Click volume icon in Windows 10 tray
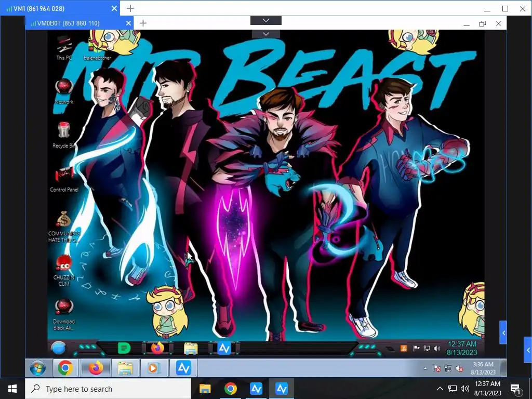Image resolution: width=532 pixels, height=399 pixels. tap(465, 389)
